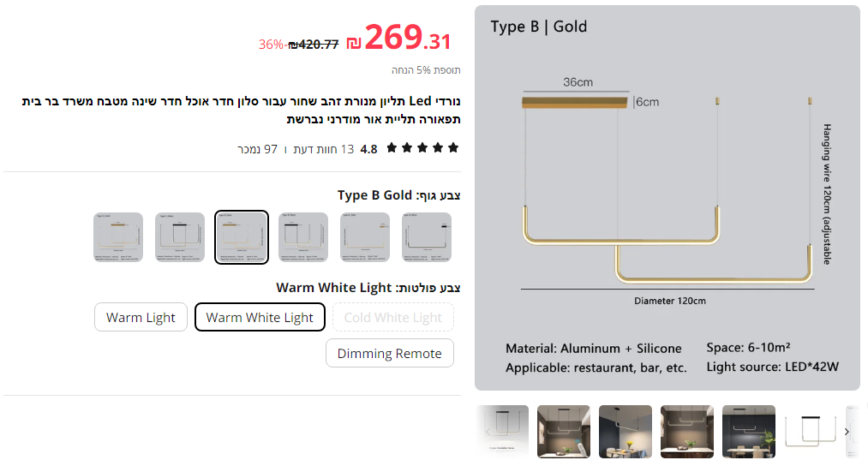Select the Warm Light option
The image size is (868, 466).
click(141, 317)
